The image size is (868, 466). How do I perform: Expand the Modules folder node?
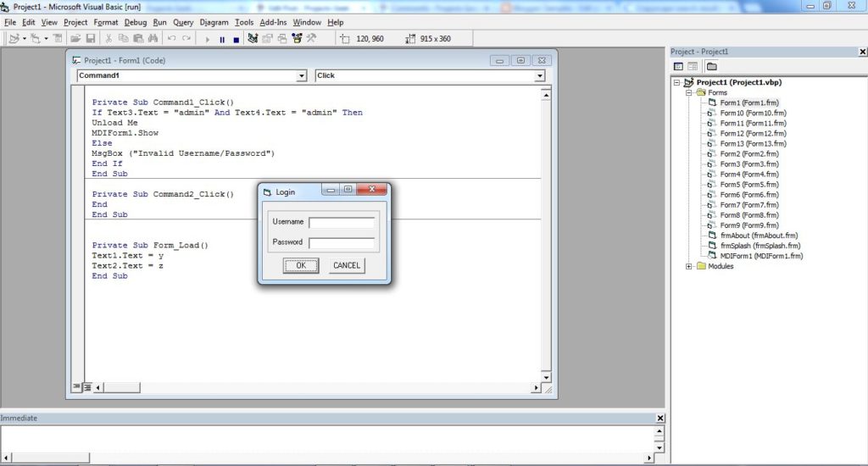point(688,266)
